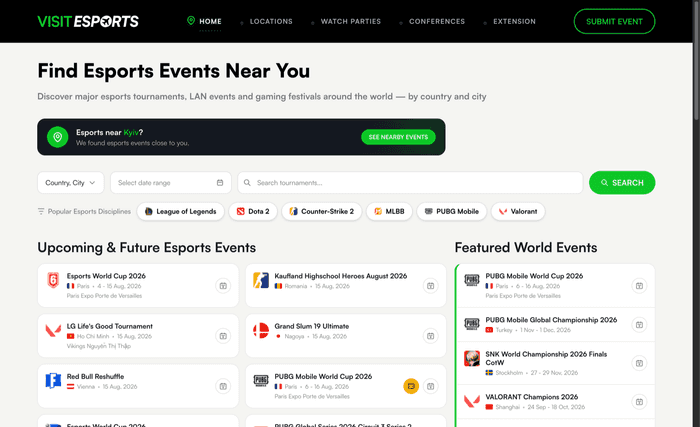Open featured PUBG Mobile World Cup 2026 event

coord(534,276)
